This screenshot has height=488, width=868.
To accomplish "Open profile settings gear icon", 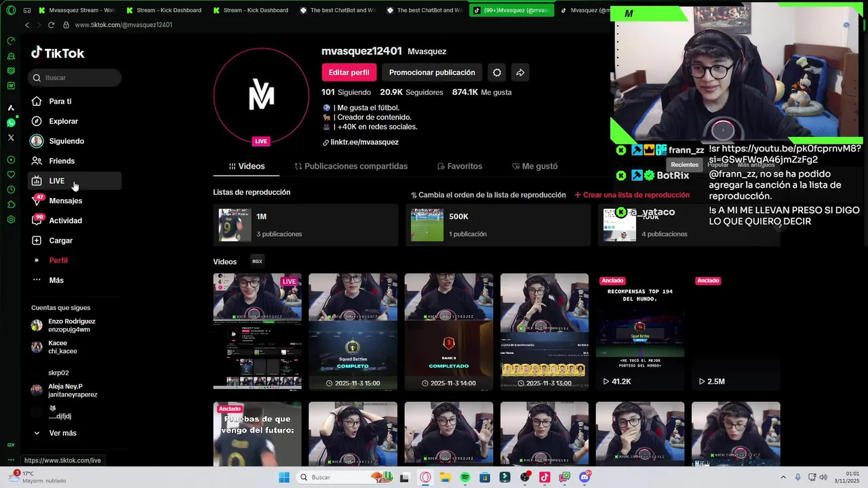I will click(497, 73).
